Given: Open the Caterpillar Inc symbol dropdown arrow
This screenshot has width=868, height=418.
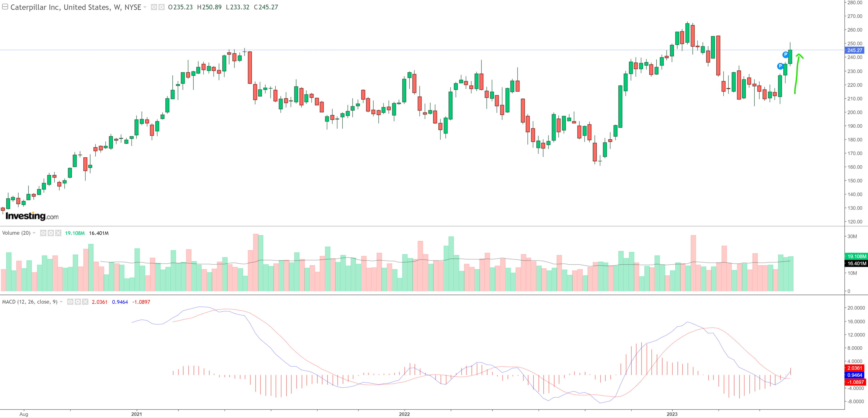Looking at the screenshot, I should pos(145,7).
